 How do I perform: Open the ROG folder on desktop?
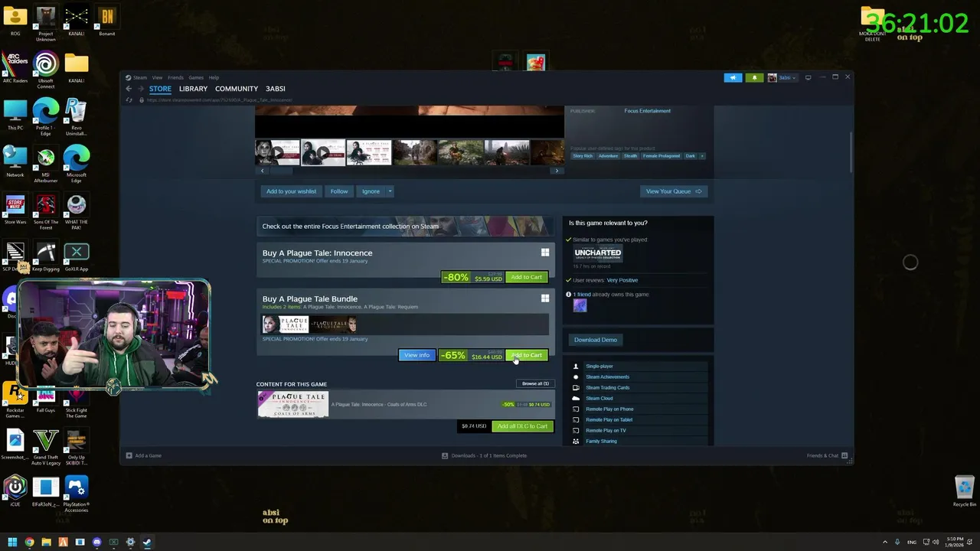pos(15,21)
